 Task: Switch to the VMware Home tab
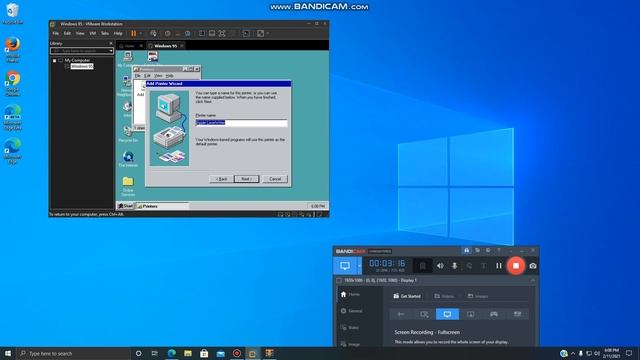point(129,46)
